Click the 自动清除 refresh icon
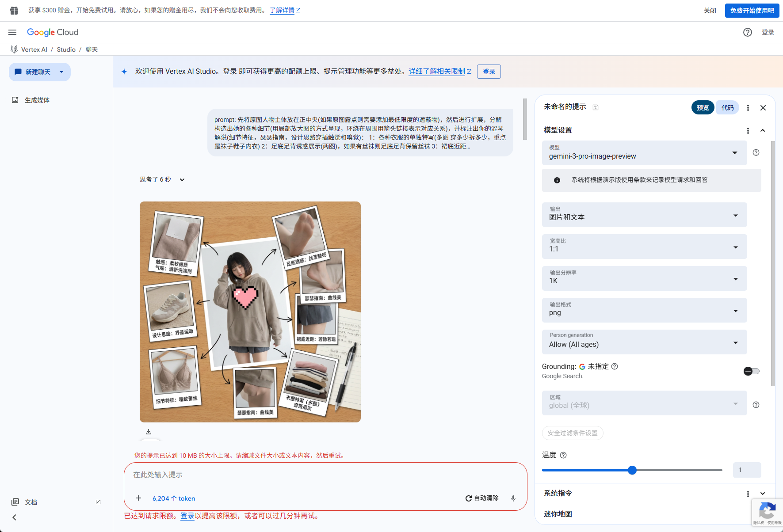Screen dimensions: 783x532 point(468,498)
